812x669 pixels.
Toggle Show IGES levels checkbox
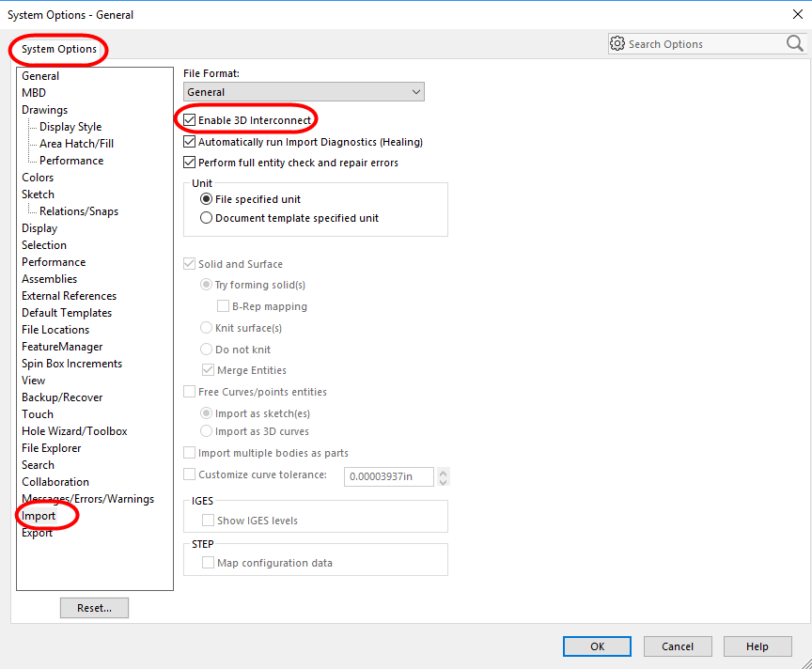tap(209, 521)
